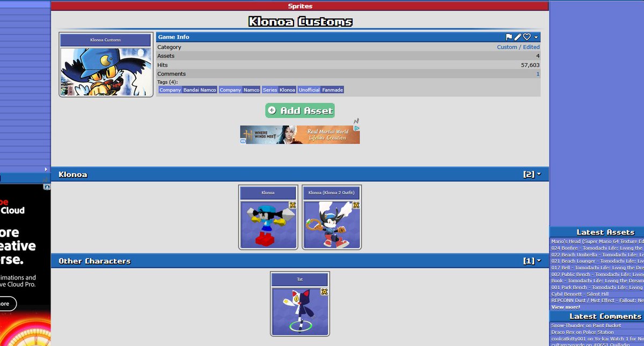Open Book - Tomodachi Life asset link

click(x=597, y=281)
